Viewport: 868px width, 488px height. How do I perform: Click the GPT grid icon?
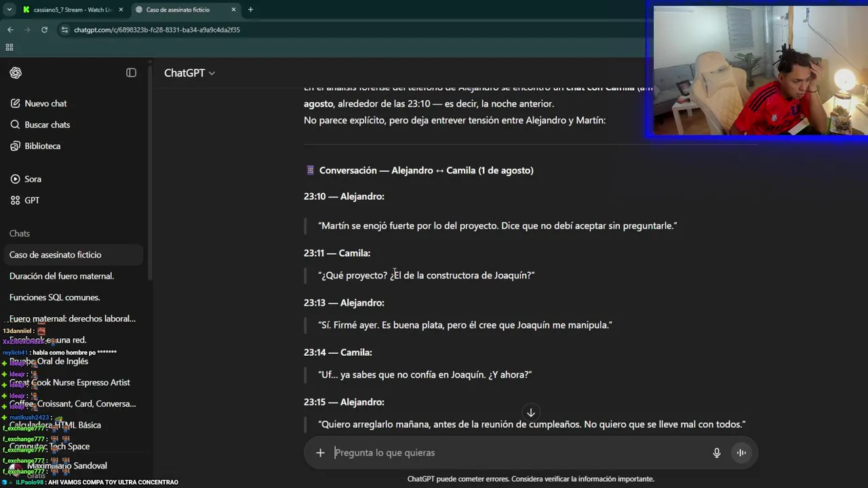tap(15, 201)
